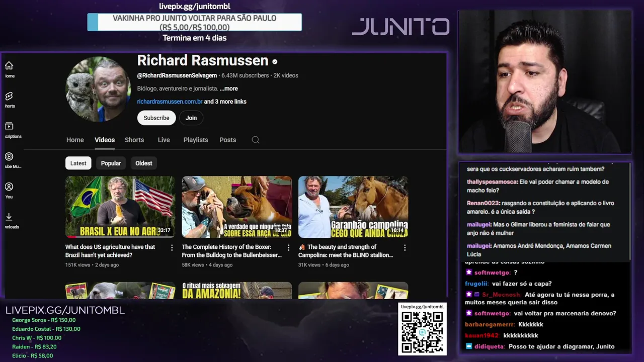The height and width of the screenshot is (362, 644).
Task: Click '58K views • 4 days ago' text
Action: (x=207, y=265)
